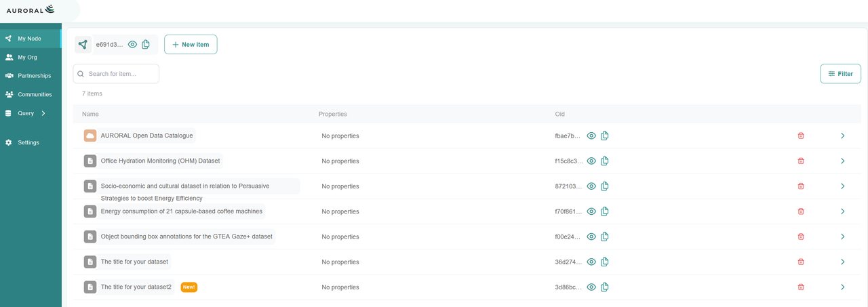Create a New item
The height and width of the screenshot is (307, 868).
point(191,45)
